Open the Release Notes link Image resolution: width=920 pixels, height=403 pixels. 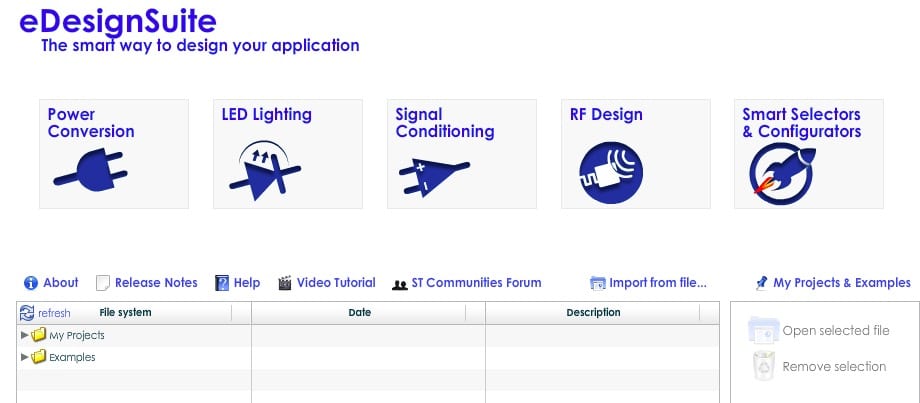(x=155, y=283)
